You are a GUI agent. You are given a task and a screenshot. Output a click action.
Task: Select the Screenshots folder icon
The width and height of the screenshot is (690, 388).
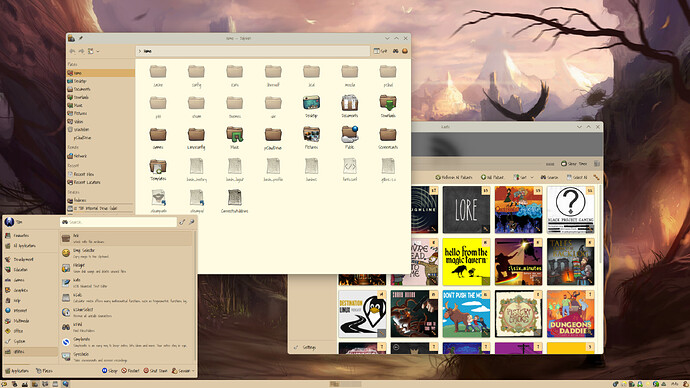tap(388, 134)
